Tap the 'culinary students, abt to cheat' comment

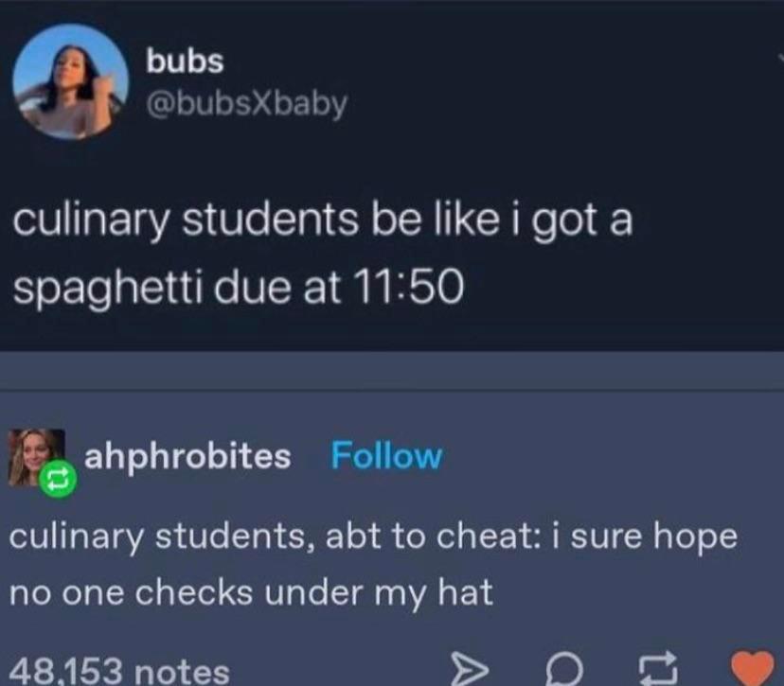click(x=373, y=536)
